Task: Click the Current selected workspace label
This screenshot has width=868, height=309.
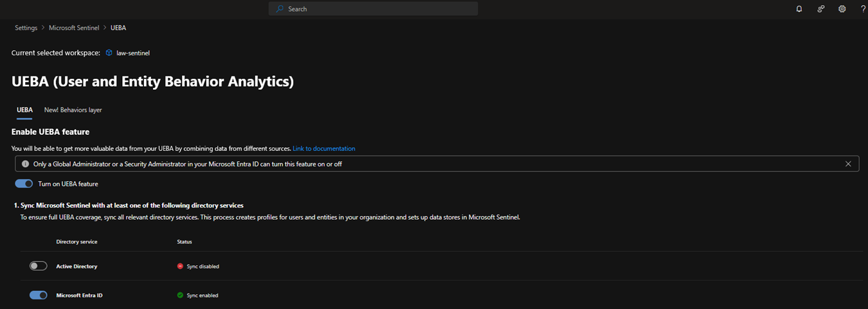Action: [x=56, y=53]
